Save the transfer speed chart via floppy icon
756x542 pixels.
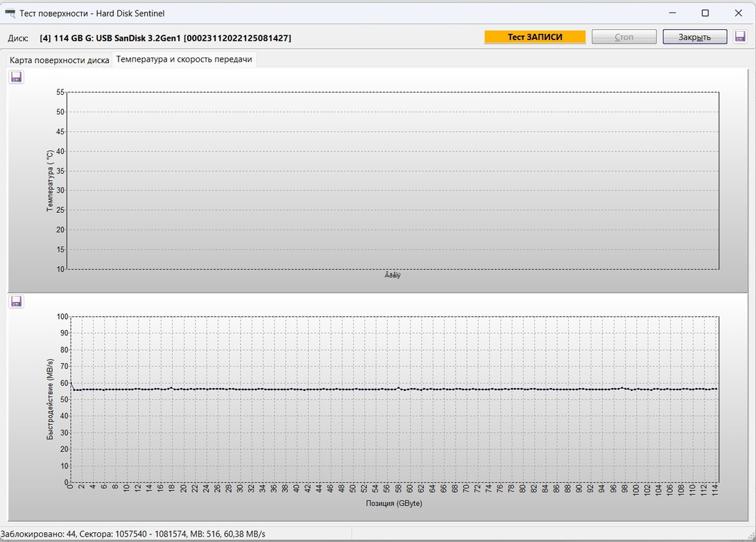(17, 301)
